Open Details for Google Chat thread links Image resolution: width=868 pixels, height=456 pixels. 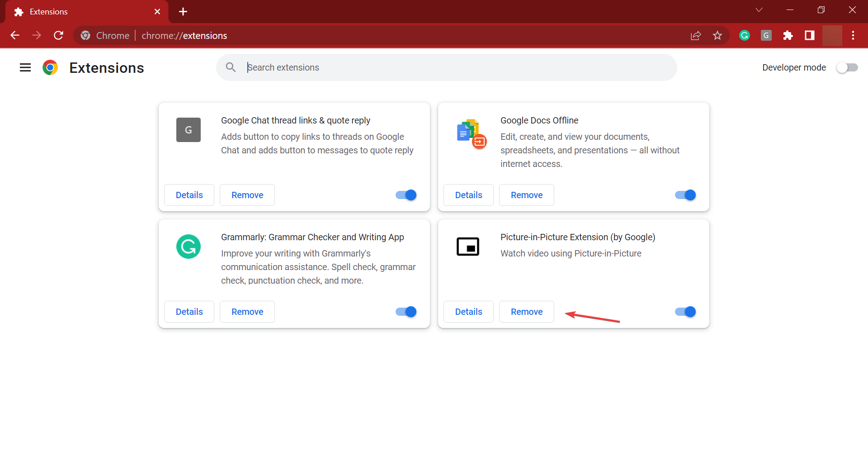pos(189,195)
